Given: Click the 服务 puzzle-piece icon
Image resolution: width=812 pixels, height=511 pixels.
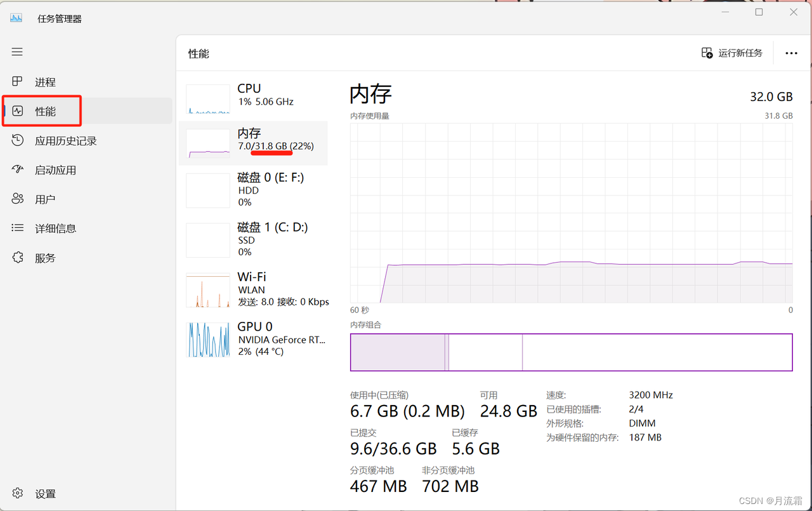Looking at the screenshot, I should (x=18, y=257).
